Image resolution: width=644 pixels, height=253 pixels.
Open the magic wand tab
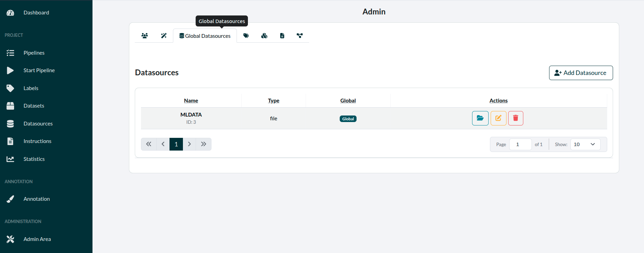tap(164, 36)
